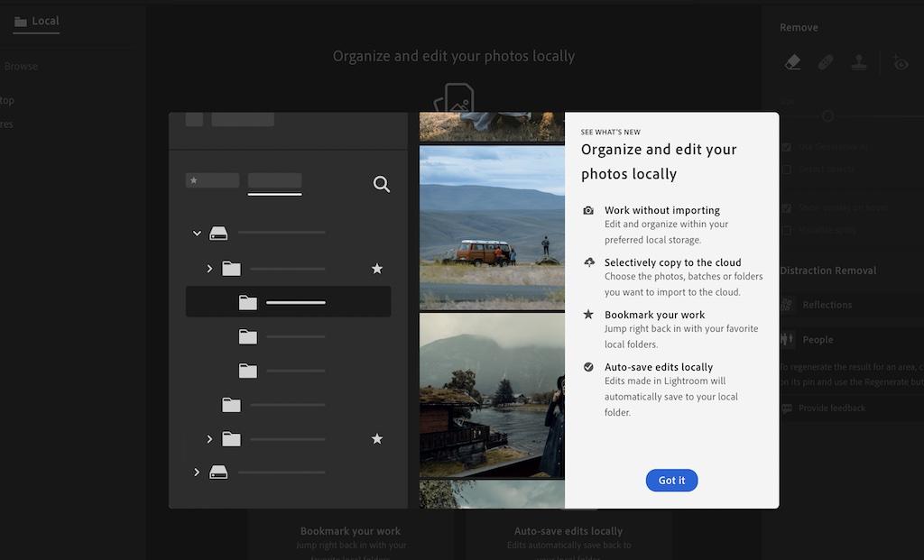
Task: Click the Bookmark your work heading in dialog
Action: coord(654,315)
